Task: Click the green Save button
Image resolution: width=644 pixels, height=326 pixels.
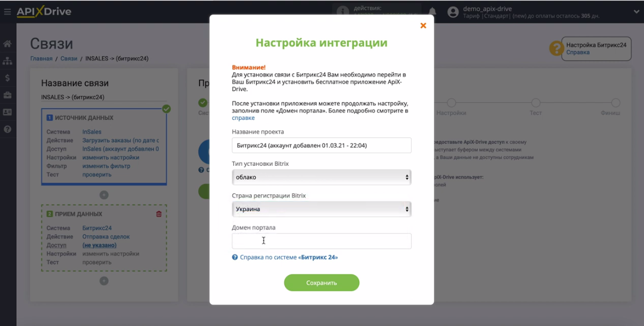Action: (322, 283)
